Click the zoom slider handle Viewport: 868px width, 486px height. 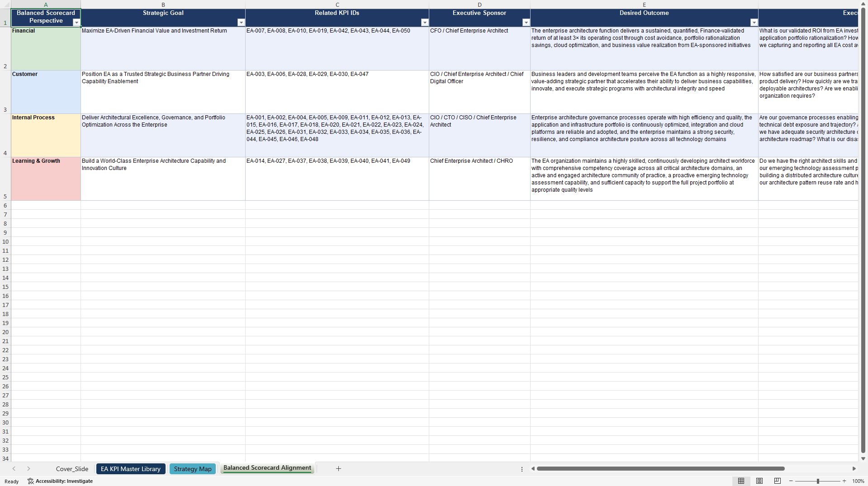click(x=818, y=481)
